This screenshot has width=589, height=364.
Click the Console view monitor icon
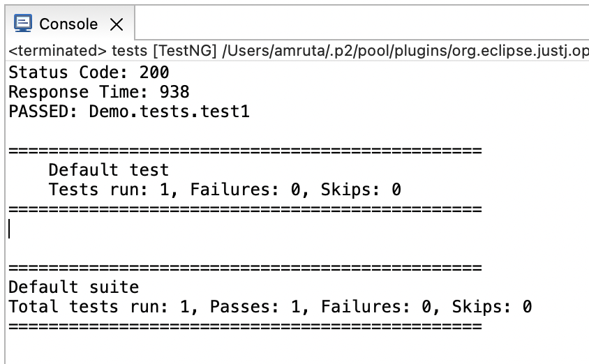tap(23, 24)
